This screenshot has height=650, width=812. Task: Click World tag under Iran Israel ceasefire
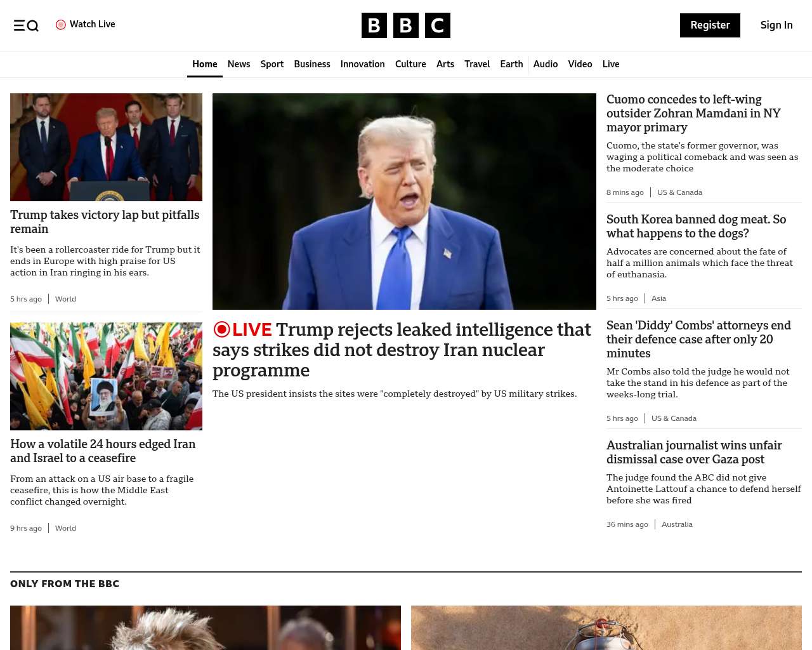(x=65, y=528)
